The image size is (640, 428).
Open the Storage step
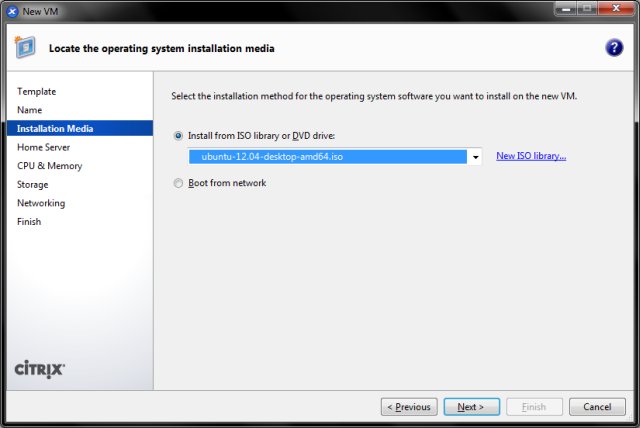coord(32,184)
